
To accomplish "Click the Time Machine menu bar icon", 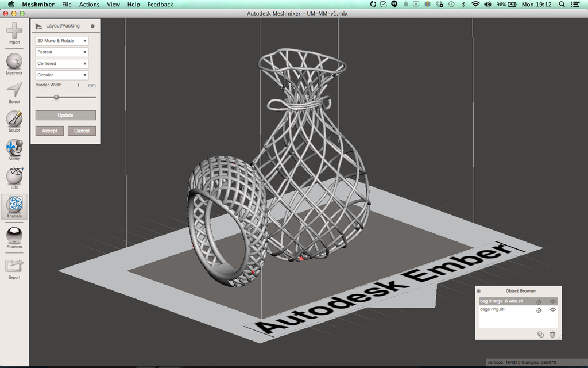I will click(451, 5).
